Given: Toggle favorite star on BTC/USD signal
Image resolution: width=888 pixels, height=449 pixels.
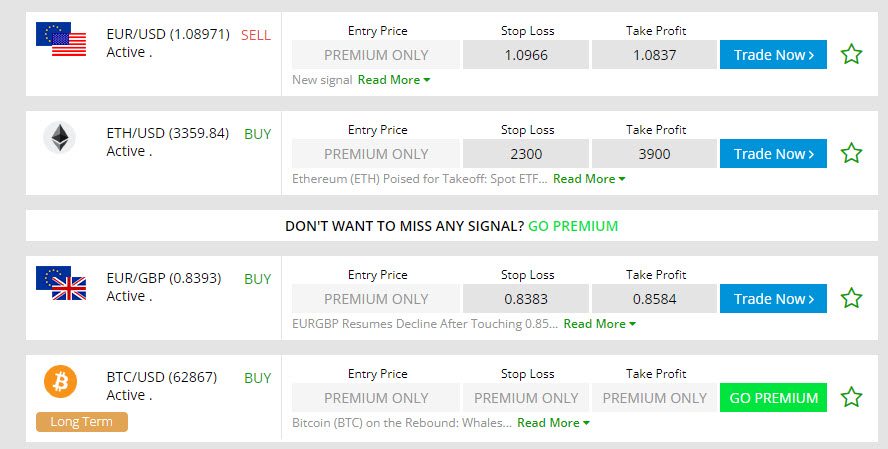Looking at the screenshot, I should click(x=851, y=397).
